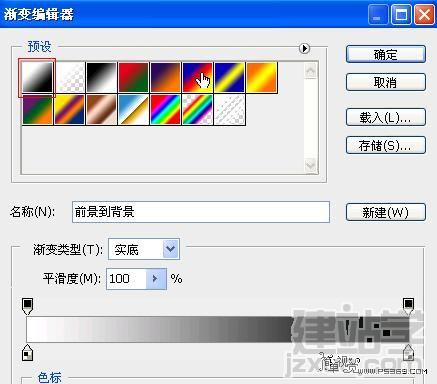
Task: Expand the gradient type dropdown
Action: pos(171,249)
